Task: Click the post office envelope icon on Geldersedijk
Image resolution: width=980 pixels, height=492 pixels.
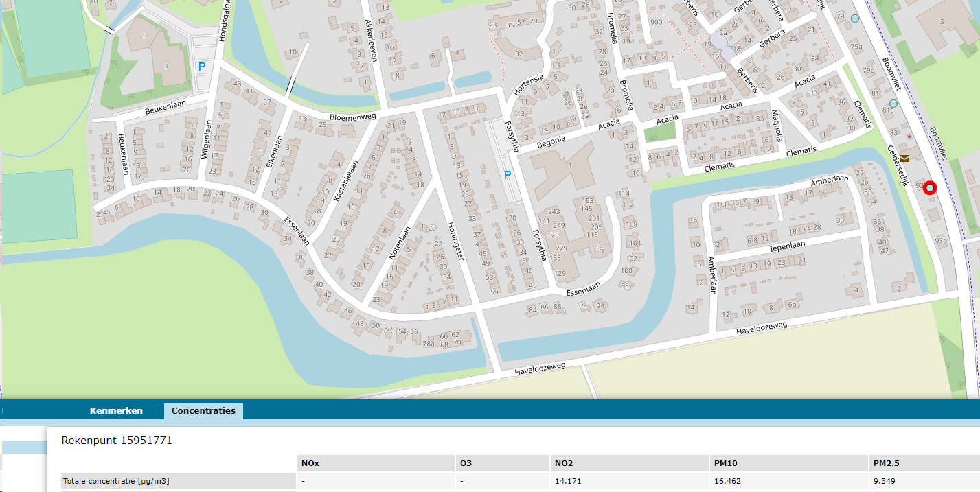Action: 904,158
